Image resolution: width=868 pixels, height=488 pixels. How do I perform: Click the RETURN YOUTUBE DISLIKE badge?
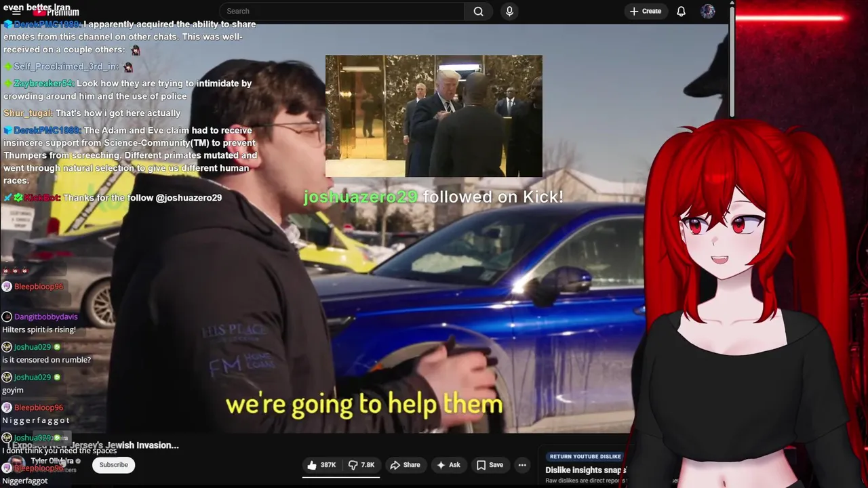[585, 457]
